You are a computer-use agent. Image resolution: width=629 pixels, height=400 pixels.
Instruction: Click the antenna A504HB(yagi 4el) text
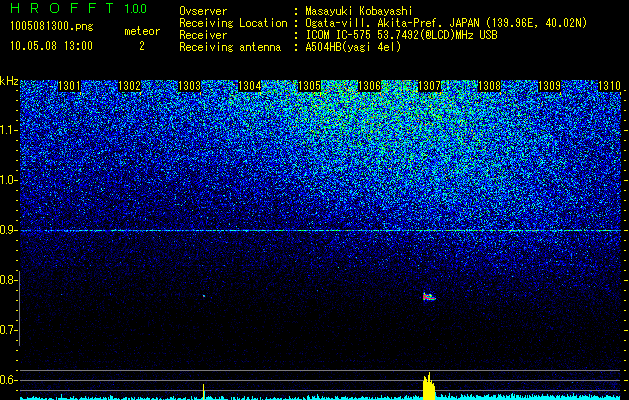(x=353, y=47)
